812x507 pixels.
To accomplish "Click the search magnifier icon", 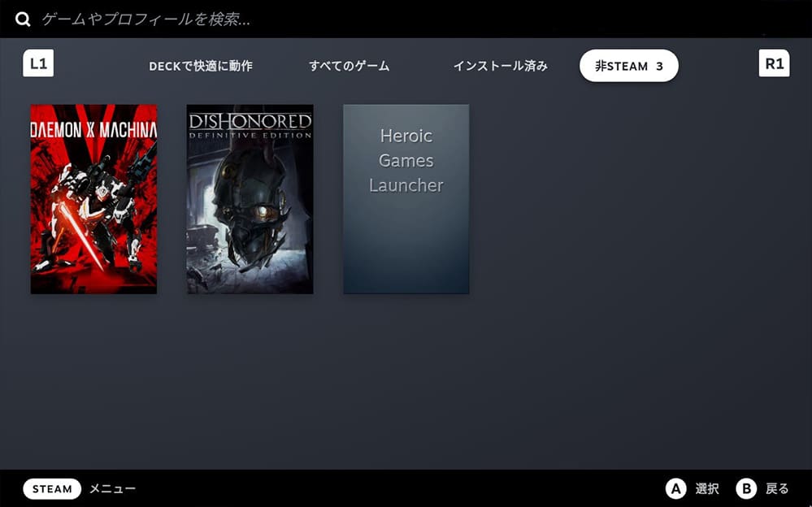I will [x=23, y=19].
